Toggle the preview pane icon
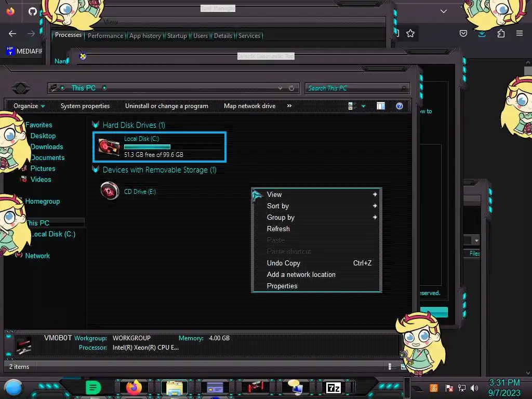 [x=381, y=106]
